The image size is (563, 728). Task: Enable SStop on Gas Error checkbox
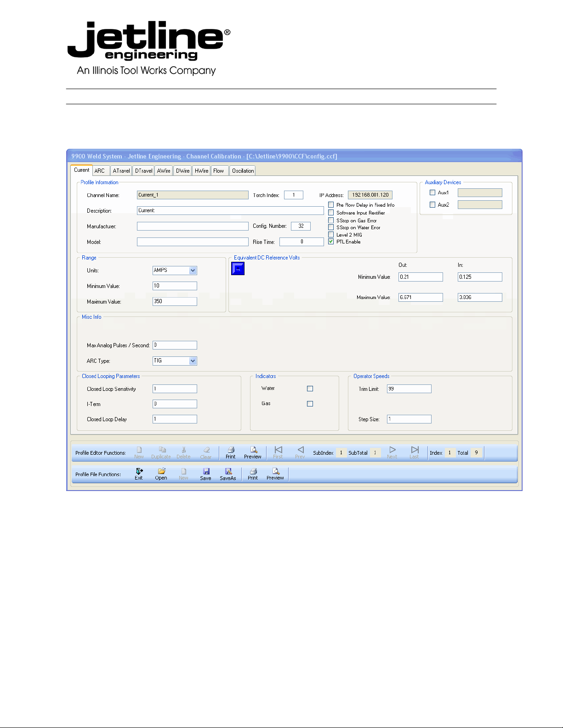pos(331,220)
